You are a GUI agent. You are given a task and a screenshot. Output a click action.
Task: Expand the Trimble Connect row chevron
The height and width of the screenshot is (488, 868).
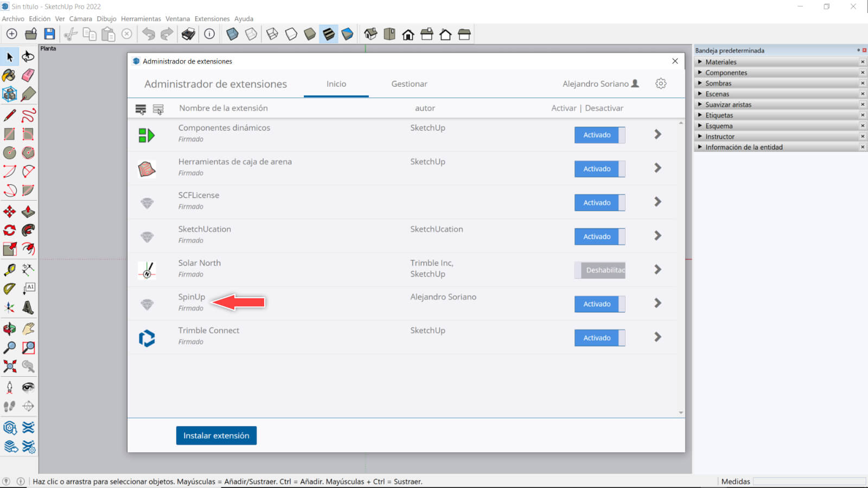658,337
